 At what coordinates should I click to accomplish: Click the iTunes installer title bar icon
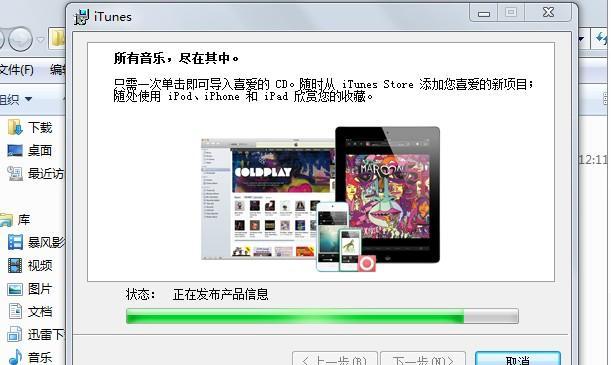pyautogui.click(x=82, y=17)
